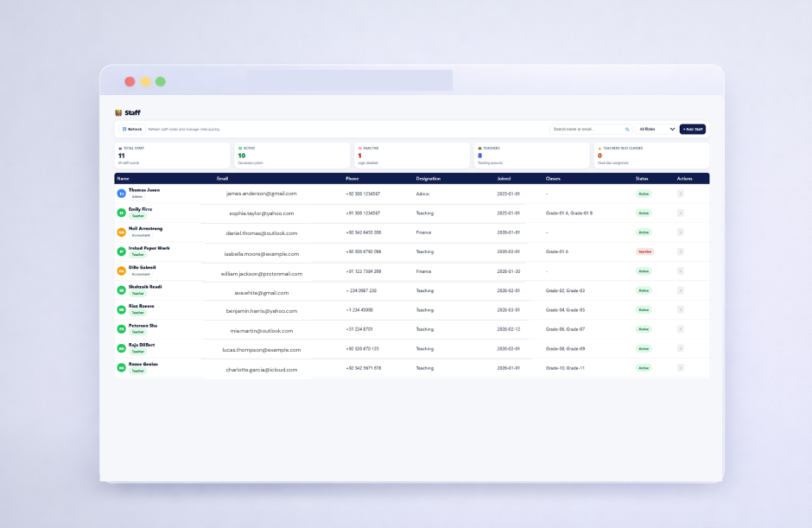Click the Refresh button

click(131, 129)
